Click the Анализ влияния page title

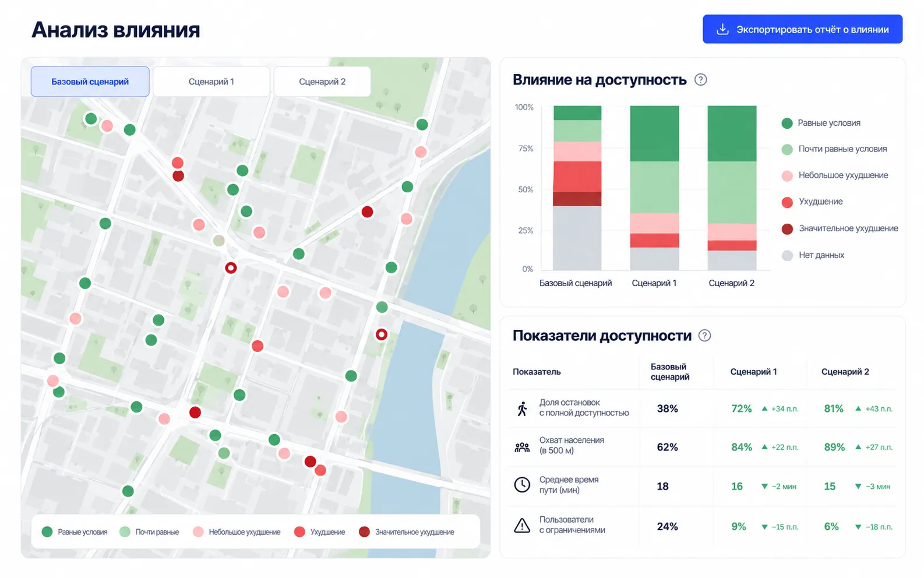coord(115,30)
